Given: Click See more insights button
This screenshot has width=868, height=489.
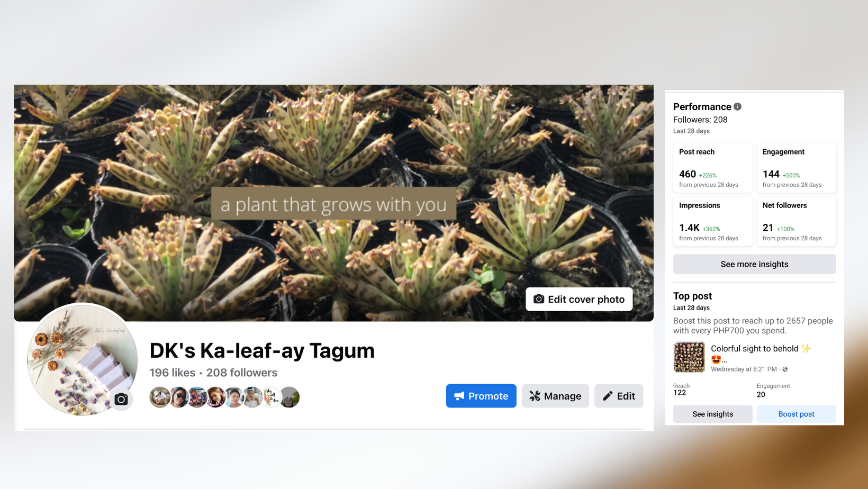Looking at the screenshot, I should pos(754,264).
